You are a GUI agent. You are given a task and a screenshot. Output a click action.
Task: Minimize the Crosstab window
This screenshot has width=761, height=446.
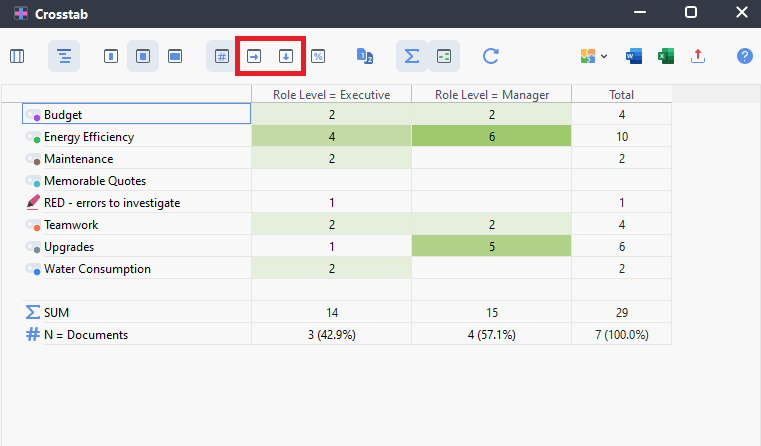point(640,13)
